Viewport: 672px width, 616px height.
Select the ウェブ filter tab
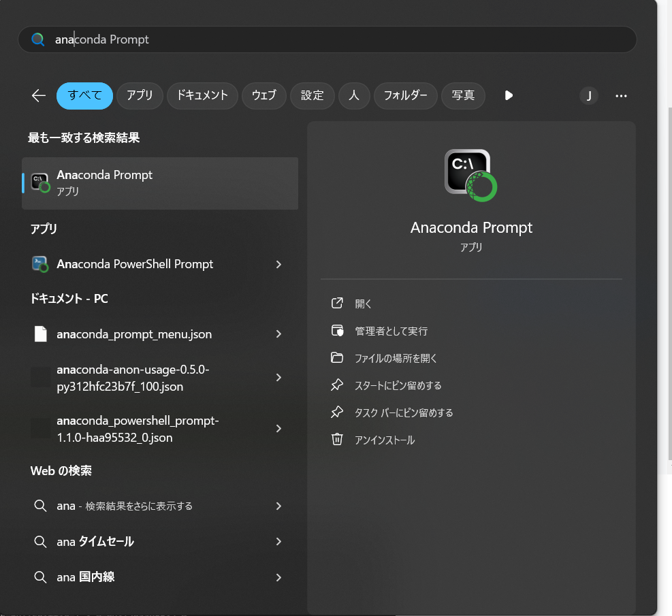tap(264, 95)
